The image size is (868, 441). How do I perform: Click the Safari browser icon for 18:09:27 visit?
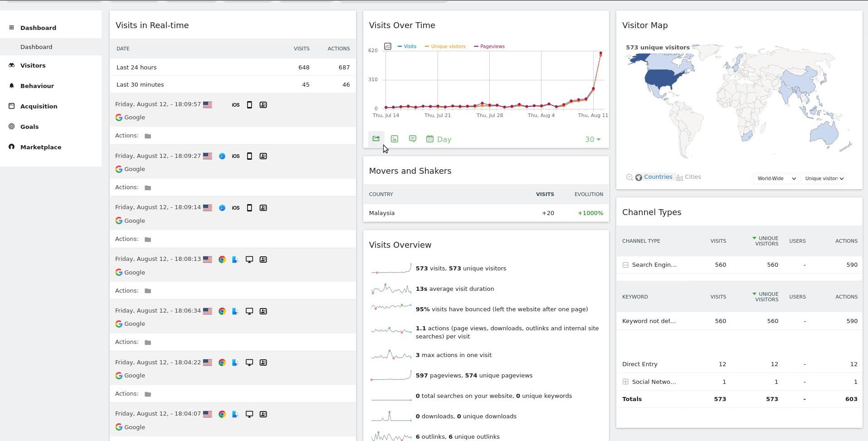point(222,156)
